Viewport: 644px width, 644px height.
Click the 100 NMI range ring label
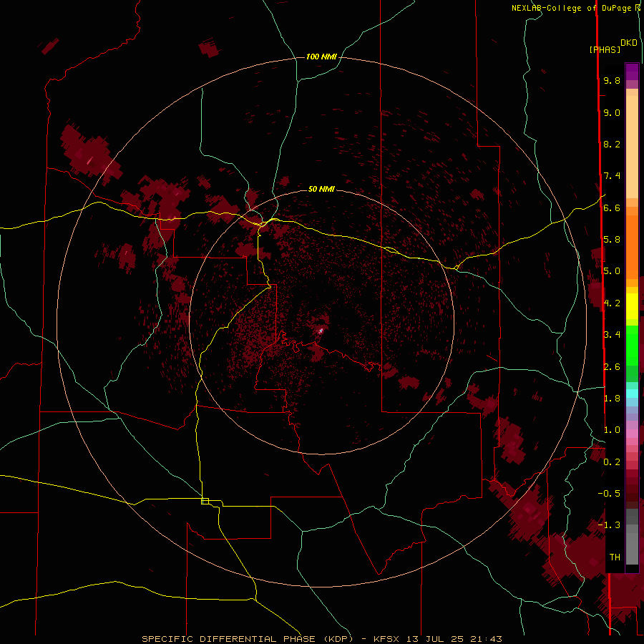(x=321, y=57)
